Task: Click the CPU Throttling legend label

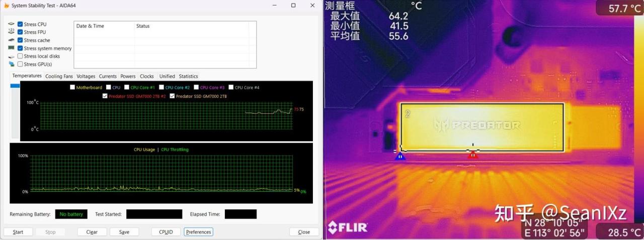Action: (x=175, y=150)
